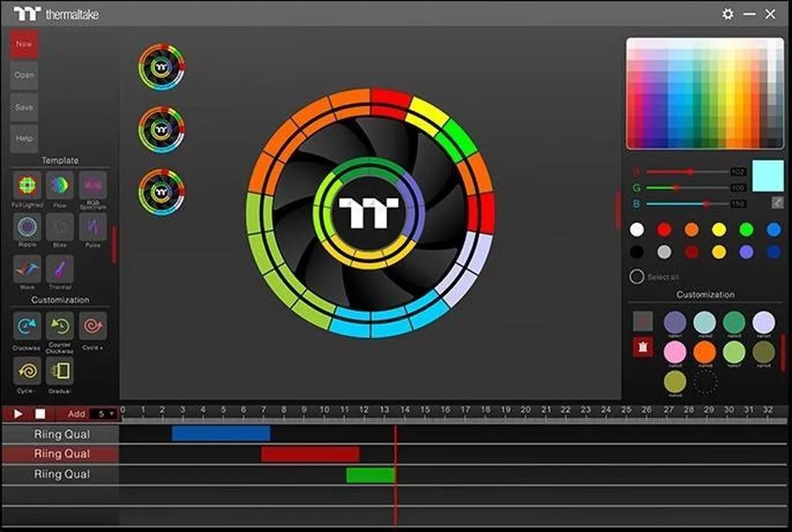The image size is (792, 532).
Task: Select the RGB Spectrum template
Action: (93, 185)
